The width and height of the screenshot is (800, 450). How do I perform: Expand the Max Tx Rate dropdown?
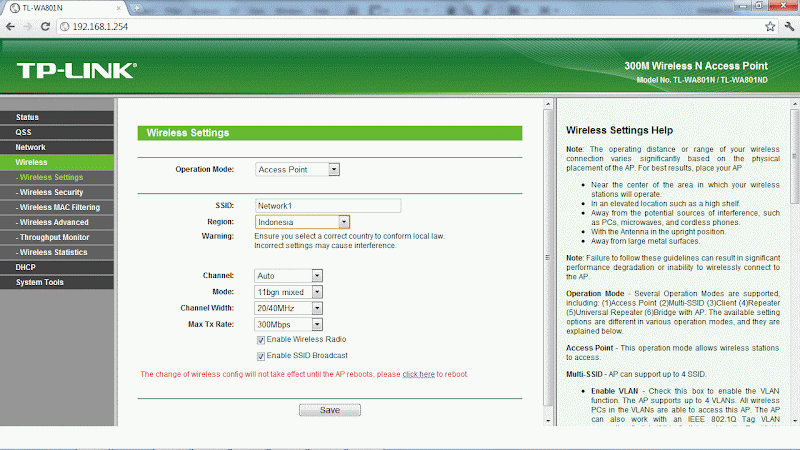click(288, 324)
